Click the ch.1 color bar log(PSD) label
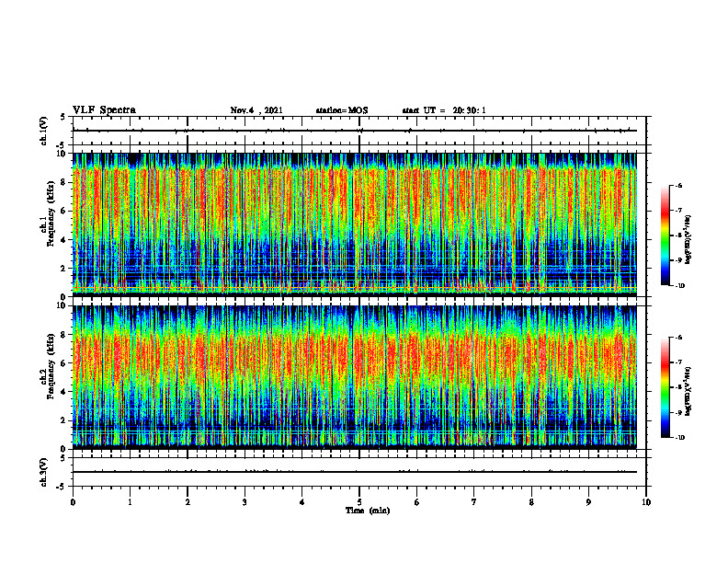This screenshot has height=563, width=728. click(x=688, y=239)
